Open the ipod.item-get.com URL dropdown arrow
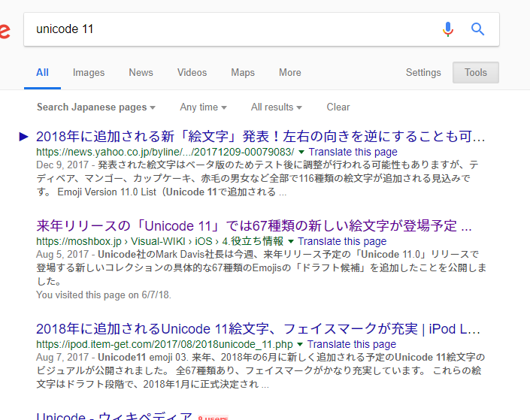 tap(300, 344)
